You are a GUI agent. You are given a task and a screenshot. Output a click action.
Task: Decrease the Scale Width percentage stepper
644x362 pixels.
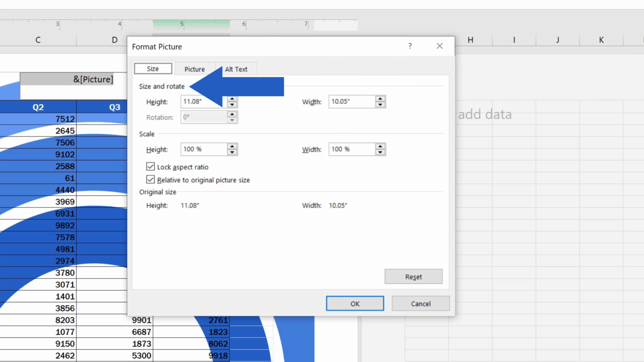click(380, 152)
